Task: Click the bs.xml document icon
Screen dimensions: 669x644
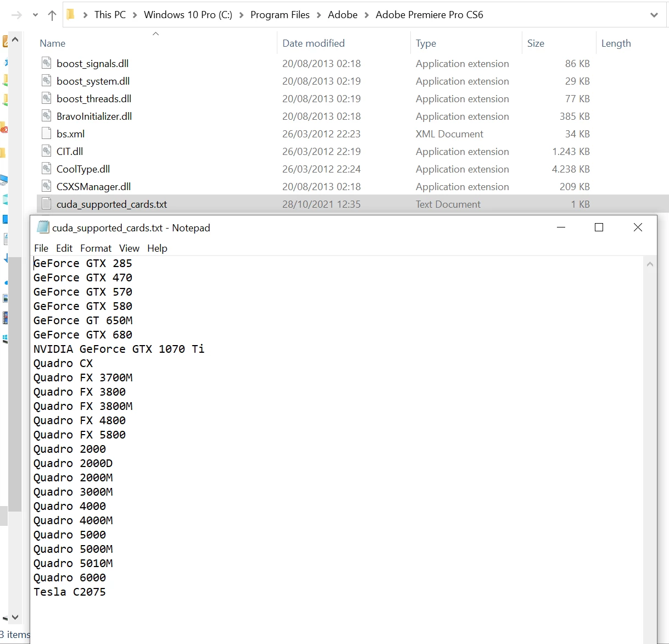Action: click(47, 134)
